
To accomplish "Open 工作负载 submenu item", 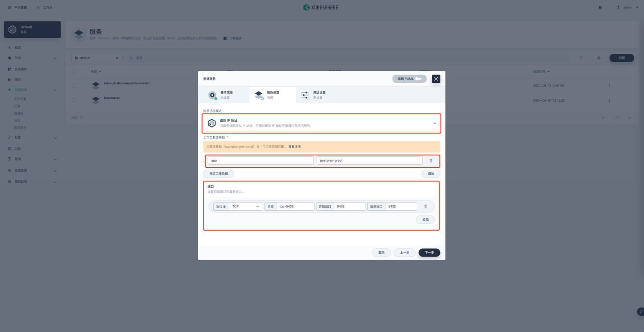I will click(20, 99).
